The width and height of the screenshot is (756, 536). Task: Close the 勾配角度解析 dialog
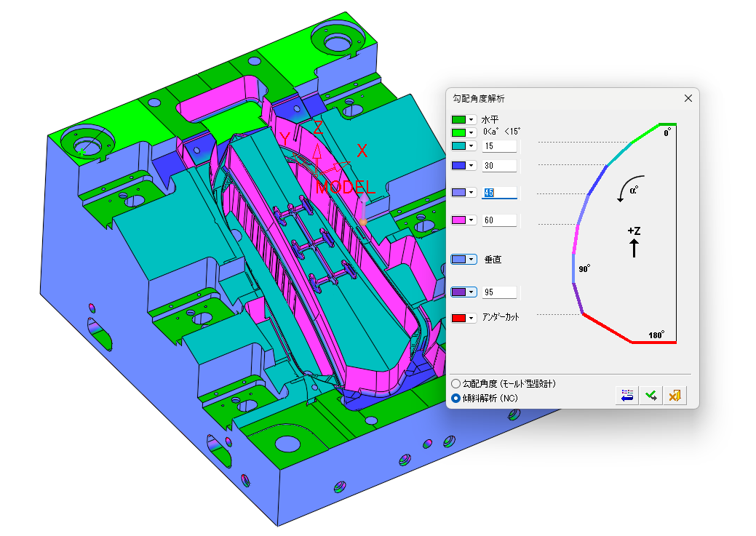pos(688,98)
